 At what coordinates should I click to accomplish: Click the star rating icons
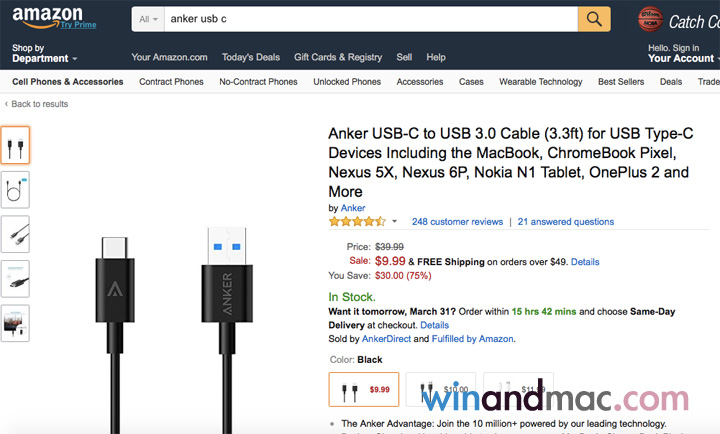coord(356,221)
